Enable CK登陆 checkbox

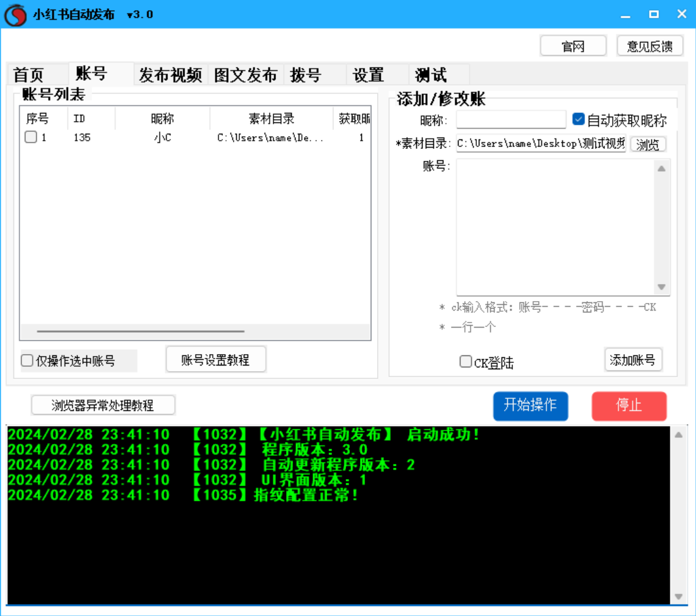[465, 362]
